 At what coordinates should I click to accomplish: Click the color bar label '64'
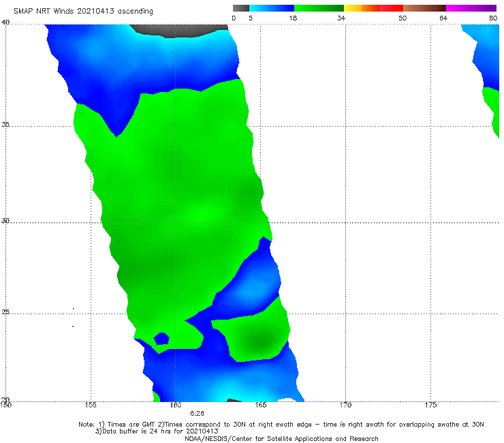[x=443, y=18]
